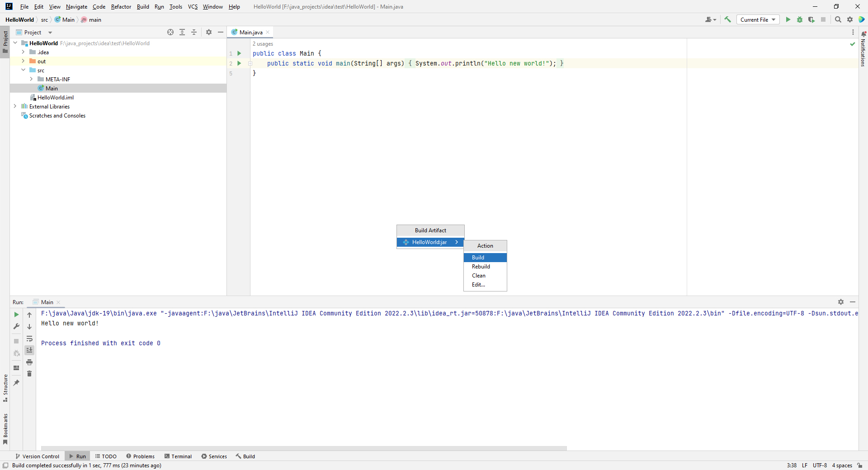The image size is (868, 470).
Task: Pin the Run tab
Action: [x=16, y=383]
